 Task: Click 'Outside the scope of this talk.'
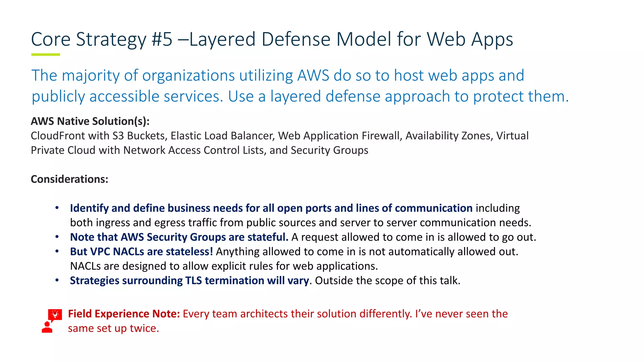tap(388, 280)
